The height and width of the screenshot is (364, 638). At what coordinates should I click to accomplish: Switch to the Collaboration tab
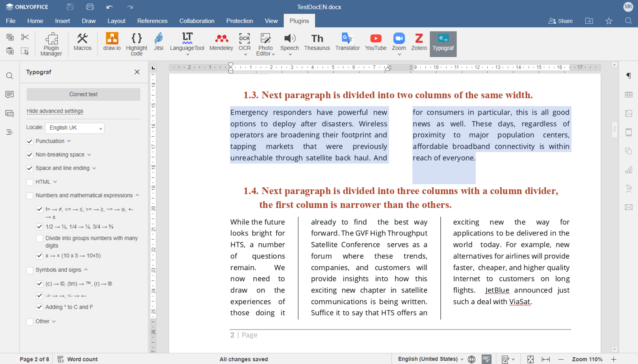197,21
